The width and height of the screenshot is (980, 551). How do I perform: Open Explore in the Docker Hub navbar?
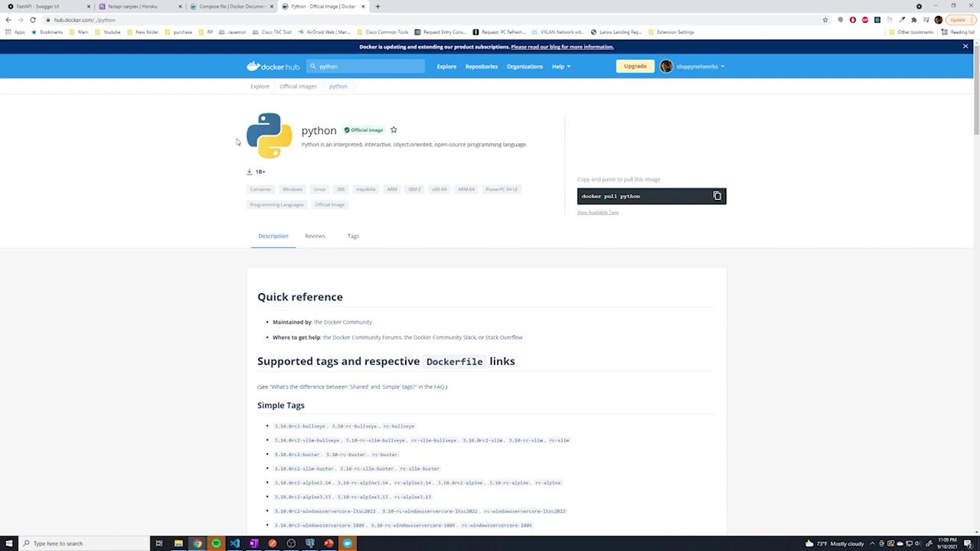tap(446, 67)
